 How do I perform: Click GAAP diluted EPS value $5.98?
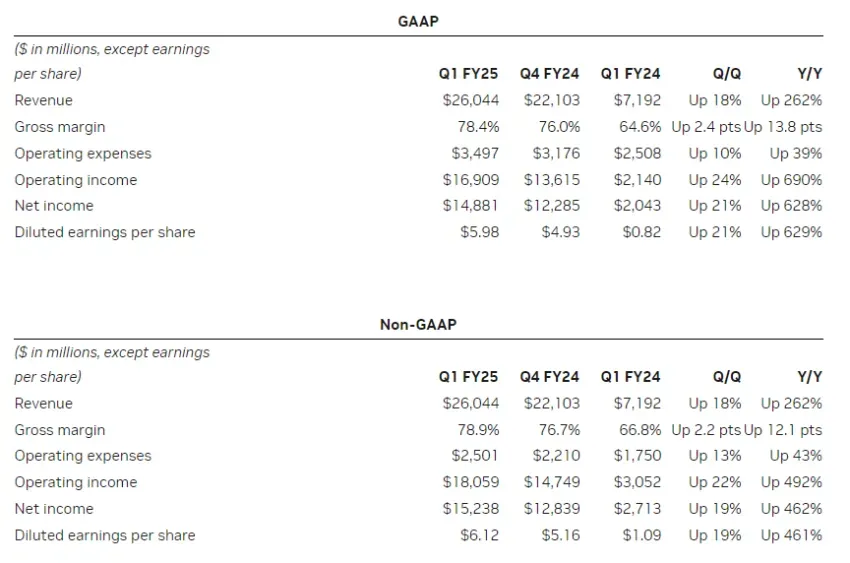[479, 232]
